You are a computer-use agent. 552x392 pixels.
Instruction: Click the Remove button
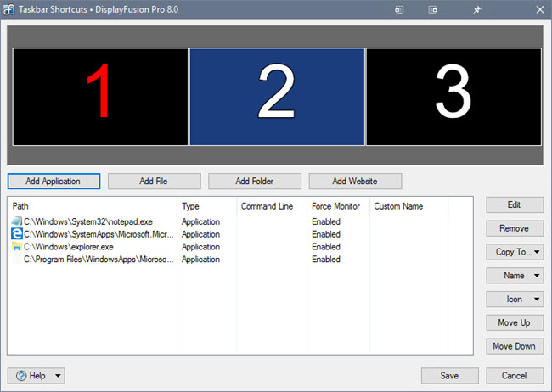point(515,228)
